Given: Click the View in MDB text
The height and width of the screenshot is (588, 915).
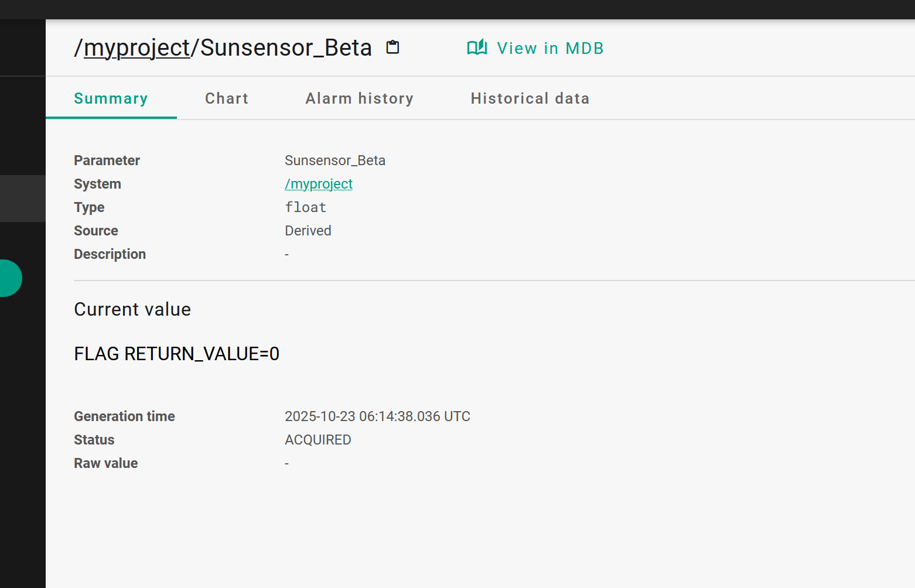Looking at the screenshot, I should pyautogui.click(x=550, y=48).
